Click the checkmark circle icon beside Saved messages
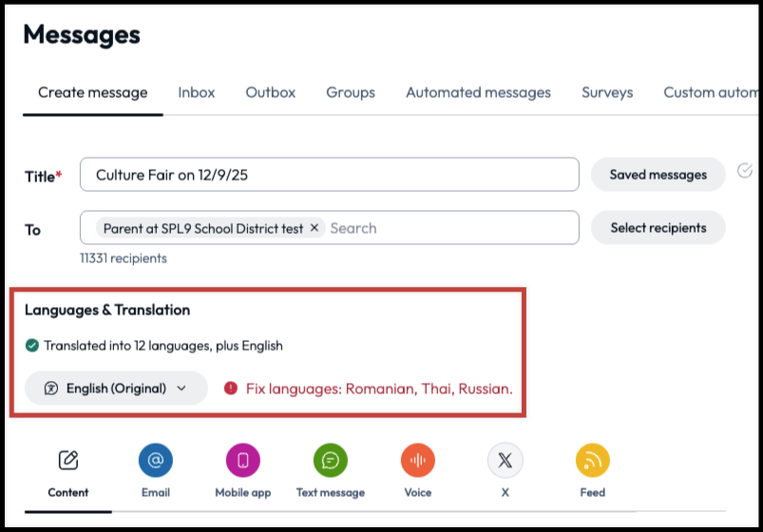 745,171
